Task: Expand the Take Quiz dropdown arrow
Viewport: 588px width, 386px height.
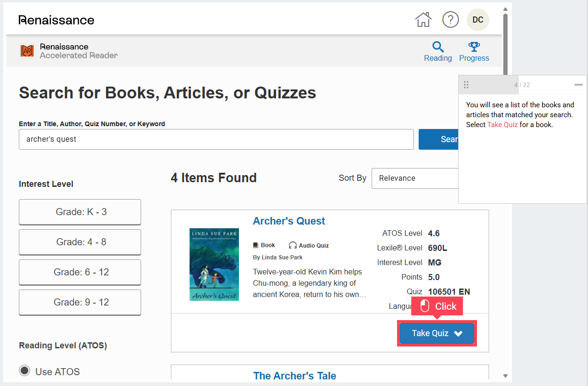Action: [x=459, y=333]
